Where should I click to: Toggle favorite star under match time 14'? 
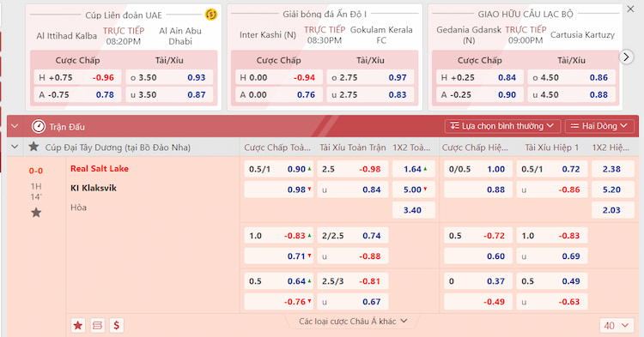coord(36,213)
